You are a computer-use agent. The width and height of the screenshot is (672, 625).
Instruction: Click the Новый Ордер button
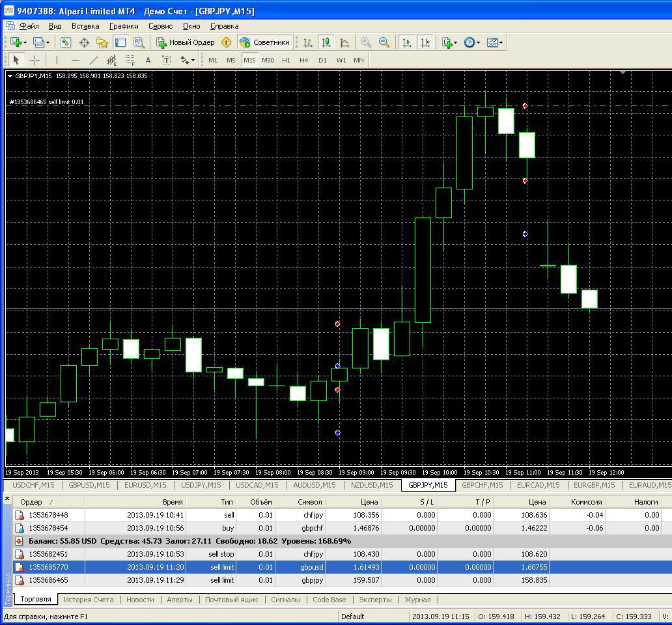point(185,42)
